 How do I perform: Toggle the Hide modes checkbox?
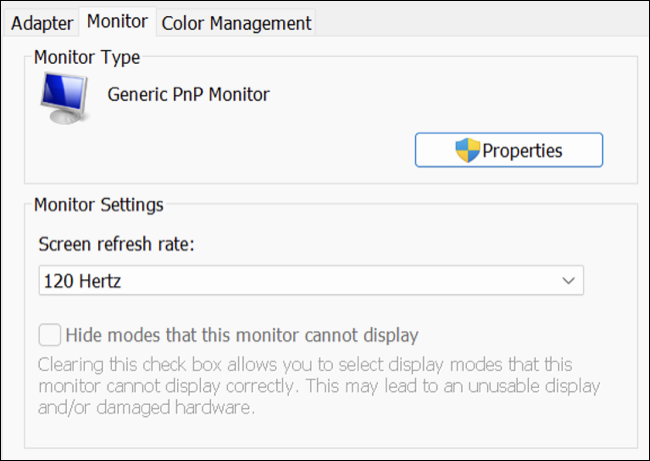[49, 334]
